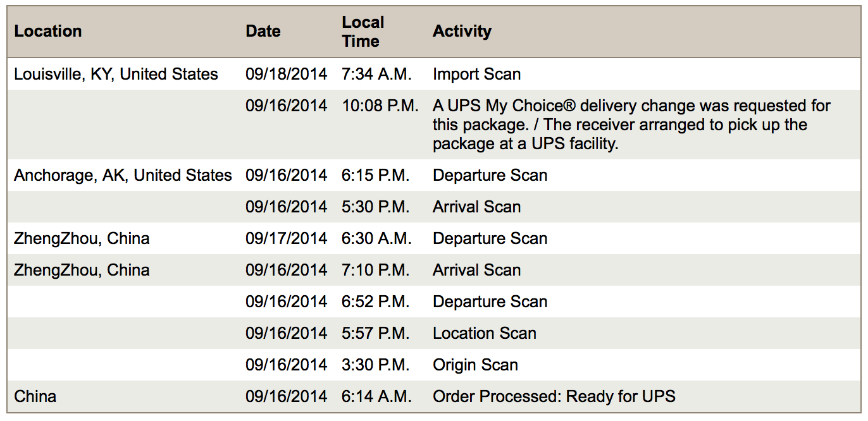Select the Location Scan activity entry
The width and height of the screenshot is (868, 421).
point(484,333)
